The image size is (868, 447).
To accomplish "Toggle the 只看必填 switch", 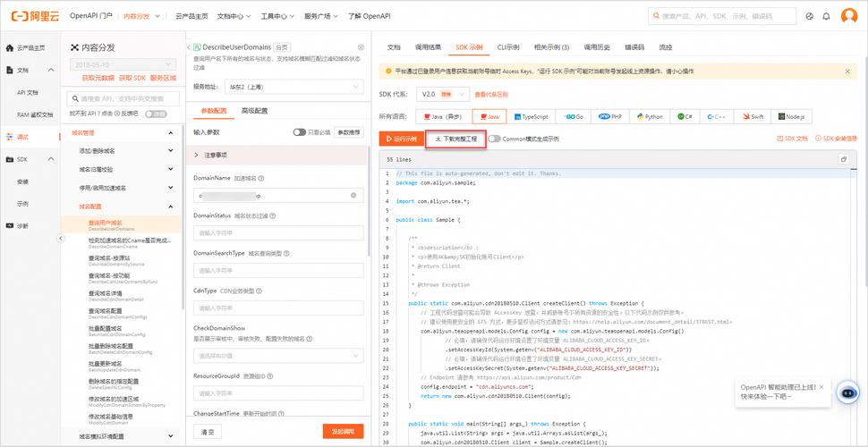I will tap(300, 132).
